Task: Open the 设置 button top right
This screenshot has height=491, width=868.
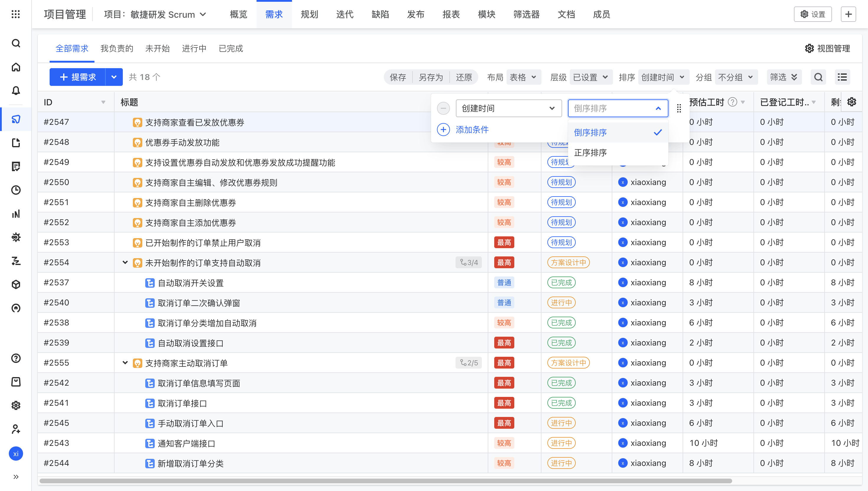Action: pyautogui.click(x=813, y=14)
